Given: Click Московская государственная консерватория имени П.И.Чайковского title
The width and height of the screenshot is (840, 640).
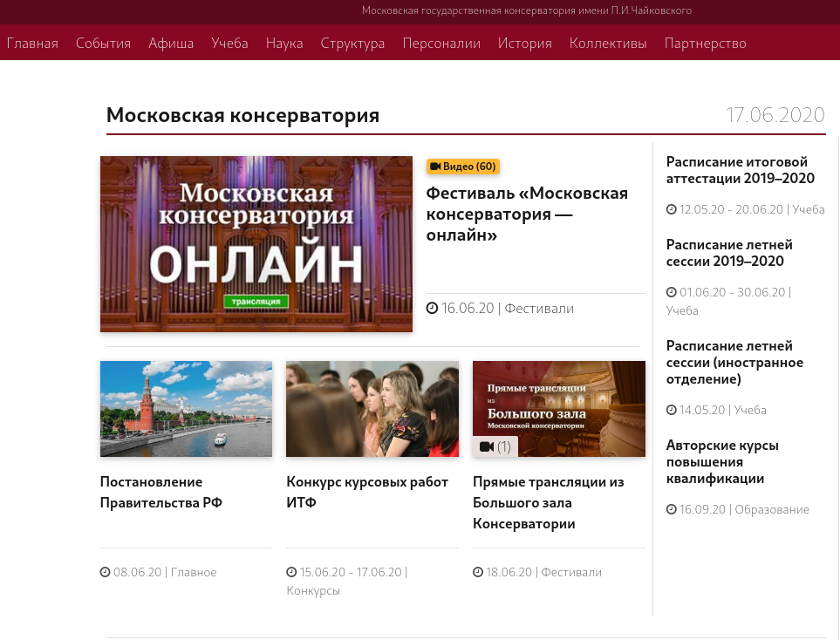Looking at the screenshot, I should (x=527, y=10).
